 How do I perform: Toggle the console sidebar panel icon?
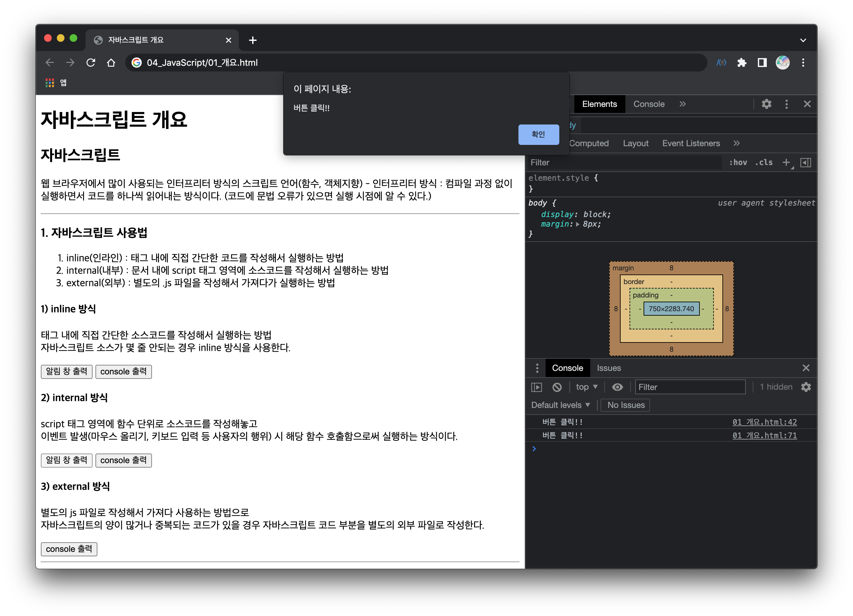point(537,387)
